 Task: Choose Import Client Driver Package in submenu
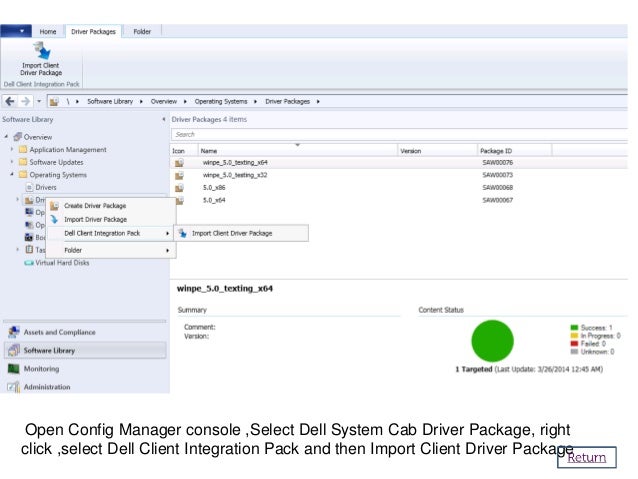pos(231,234)
